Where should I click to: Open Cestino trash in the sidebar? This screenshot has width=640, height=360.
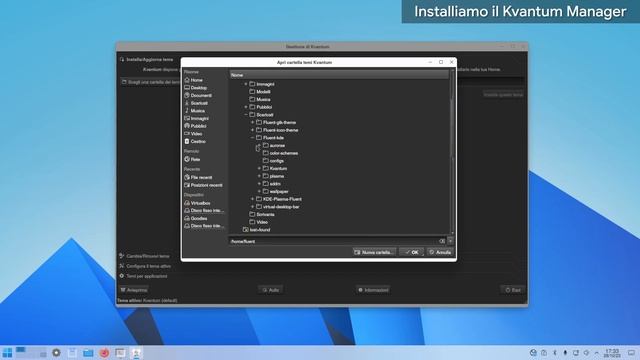click(195, 141)
